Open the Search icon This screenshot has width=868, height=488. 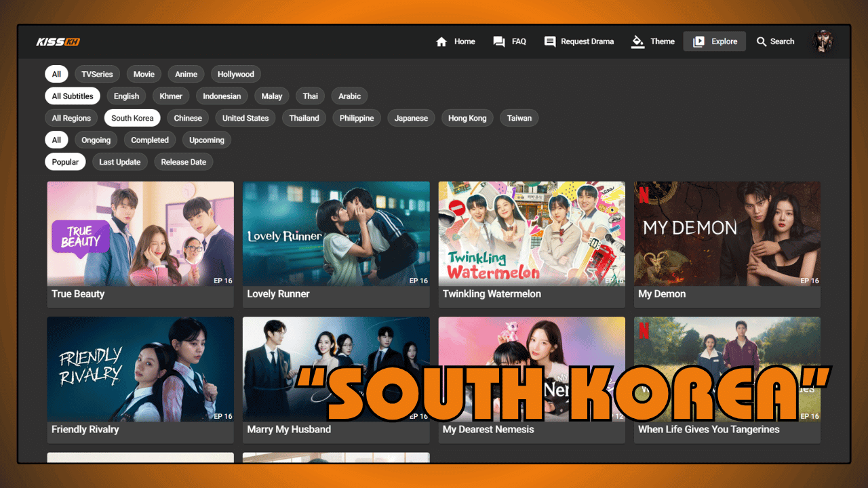coord(762,41)
